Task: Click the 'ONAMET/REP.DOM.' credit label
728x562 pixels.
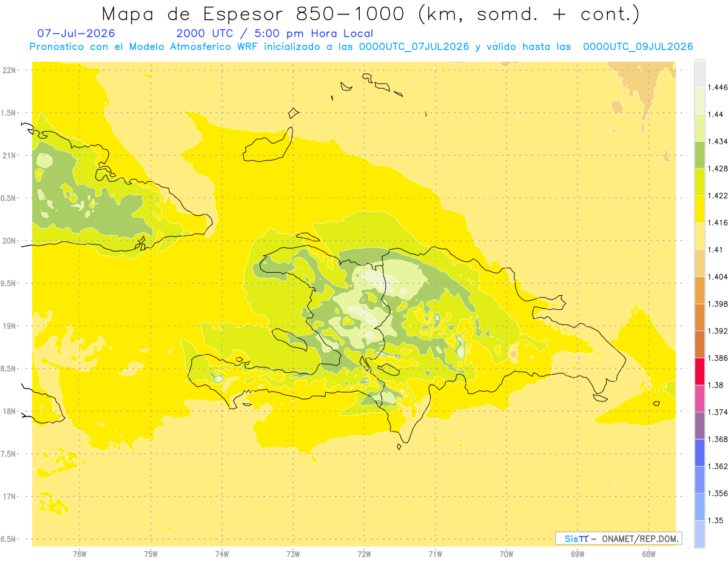Action: [x=641, y=538]
